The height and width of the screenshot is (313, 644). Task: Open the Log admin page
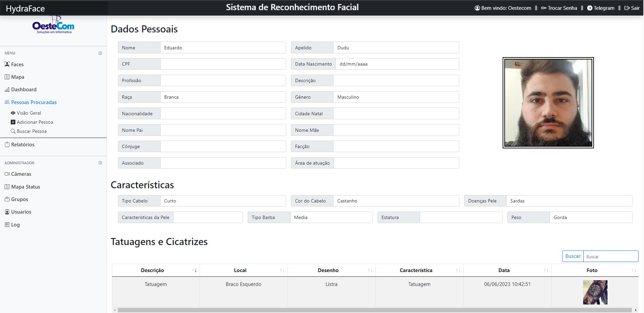tap(15, 224)
